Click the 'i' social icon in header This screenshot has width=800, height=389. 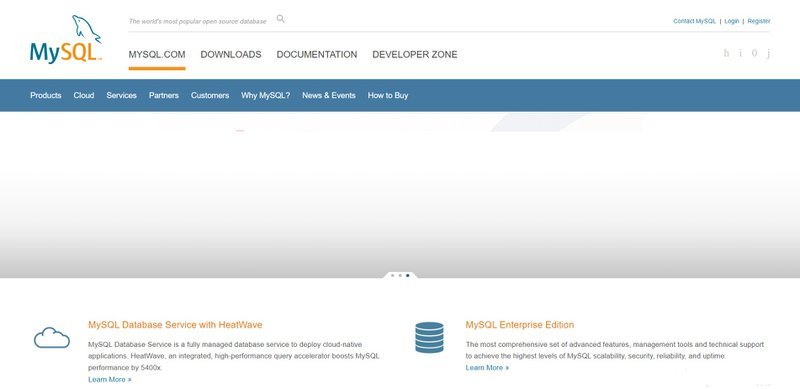(x=740, y=53)
